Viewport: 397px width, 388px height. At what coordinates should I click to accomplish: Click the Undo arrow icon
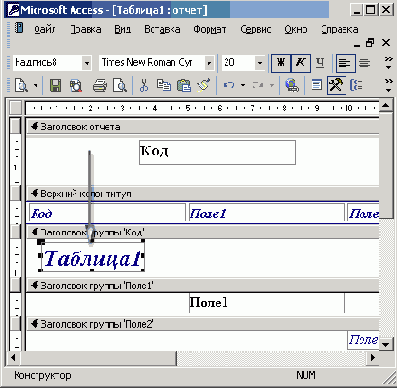pyautogui.click(x=229, y=85)
